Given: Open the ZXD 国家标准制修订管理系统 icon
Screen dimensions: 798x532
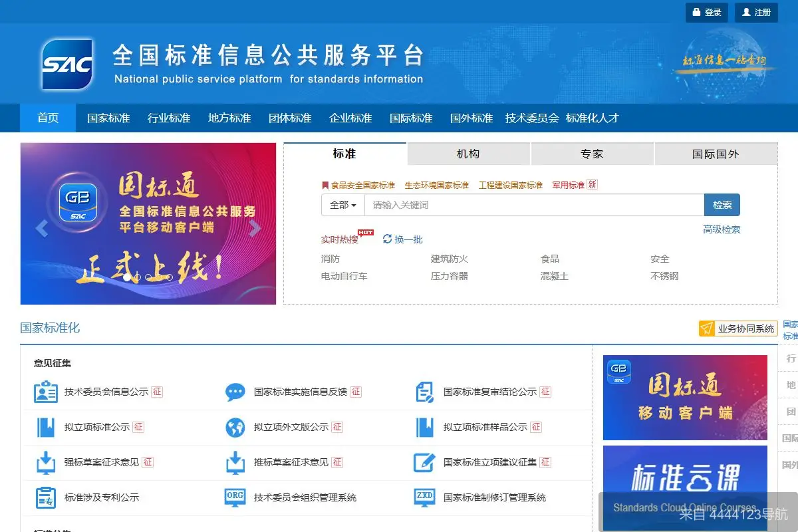Looking at the screenshot, I should click(x=424, y=497).
